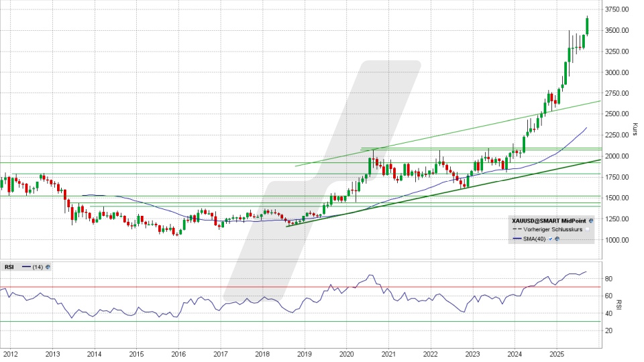
Task: Click the 2017 year label on time axis
Action: point(221,354)
